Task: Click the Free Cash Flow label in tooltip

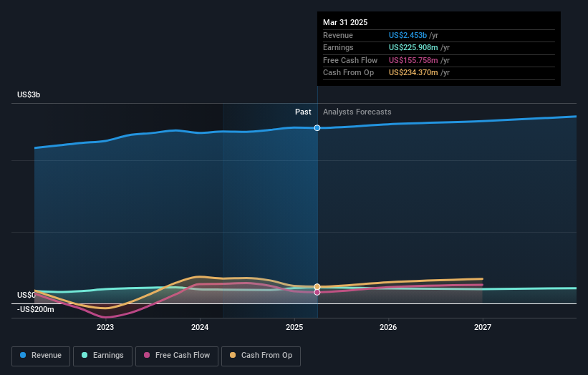Action: coord(350,60)
